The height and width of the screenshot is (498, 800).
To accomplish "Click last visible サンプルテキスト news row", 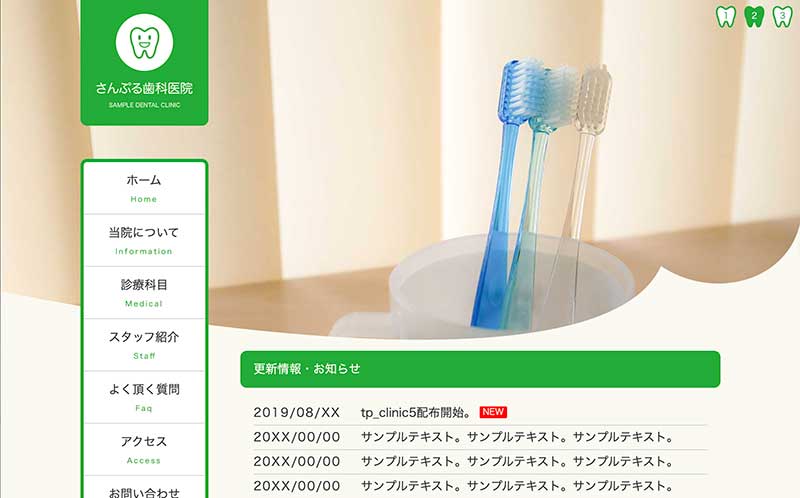I will [x=480, y=486].
